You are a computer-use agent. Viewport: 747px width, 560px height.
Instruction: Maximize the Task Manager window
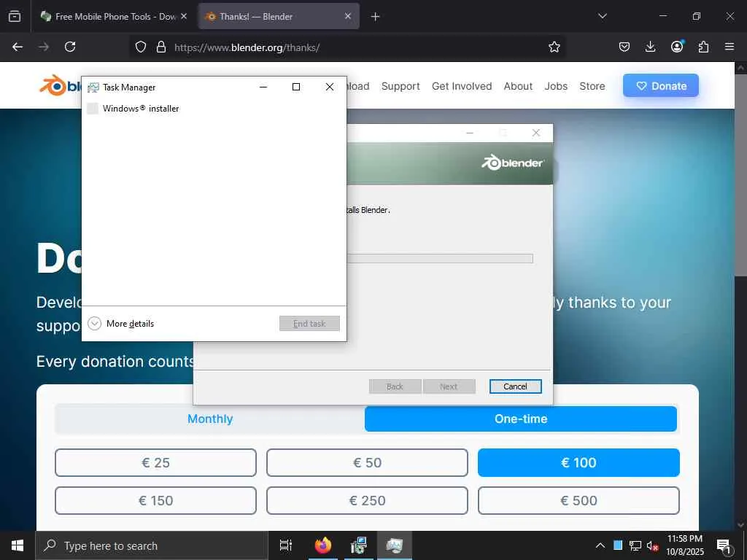[296, 87]
